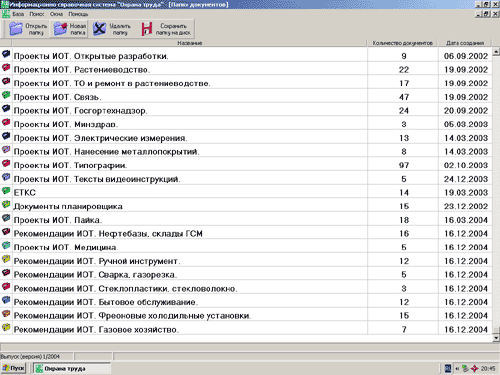This screenshot has width=500, height=375.
Task: Click folder icon beside 'Госгортехнадзор'
Action: 6,109
